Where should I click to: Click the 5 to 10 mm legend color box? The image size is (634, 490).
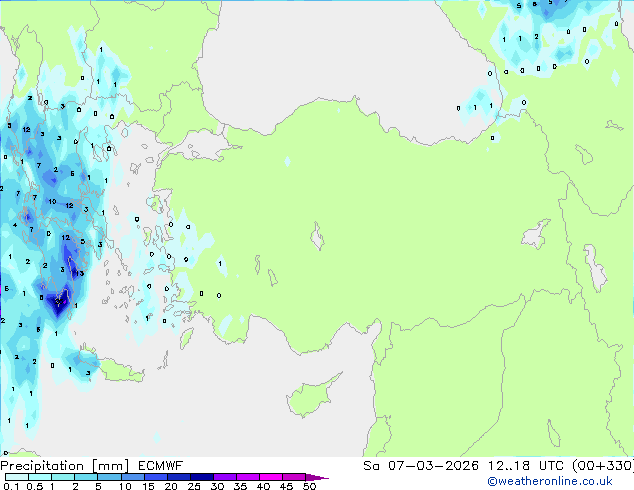coord(109,477)
